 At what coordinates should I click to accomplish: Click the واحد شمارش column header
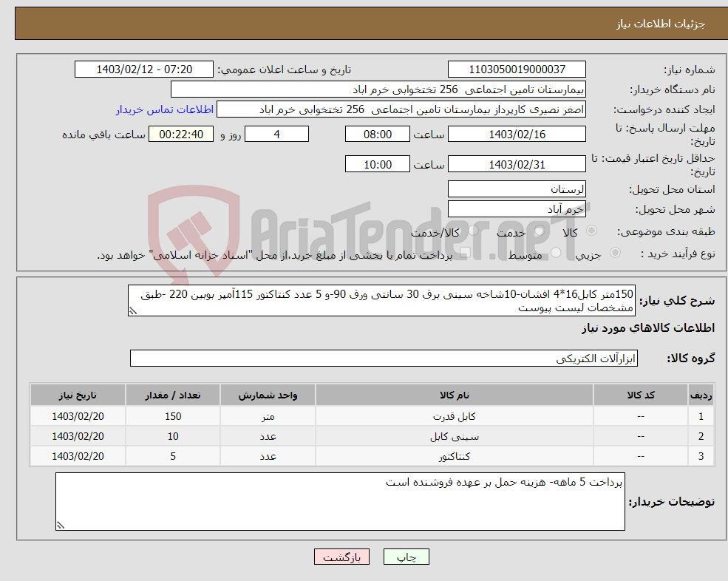pyautogui.click(x=268, y=395)
